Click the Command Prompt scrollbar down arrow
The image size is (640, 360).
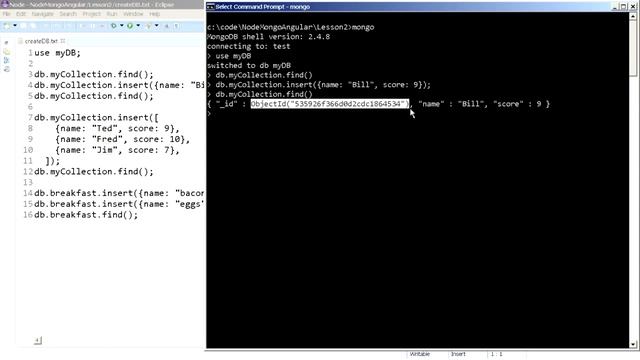click(633, 344)
